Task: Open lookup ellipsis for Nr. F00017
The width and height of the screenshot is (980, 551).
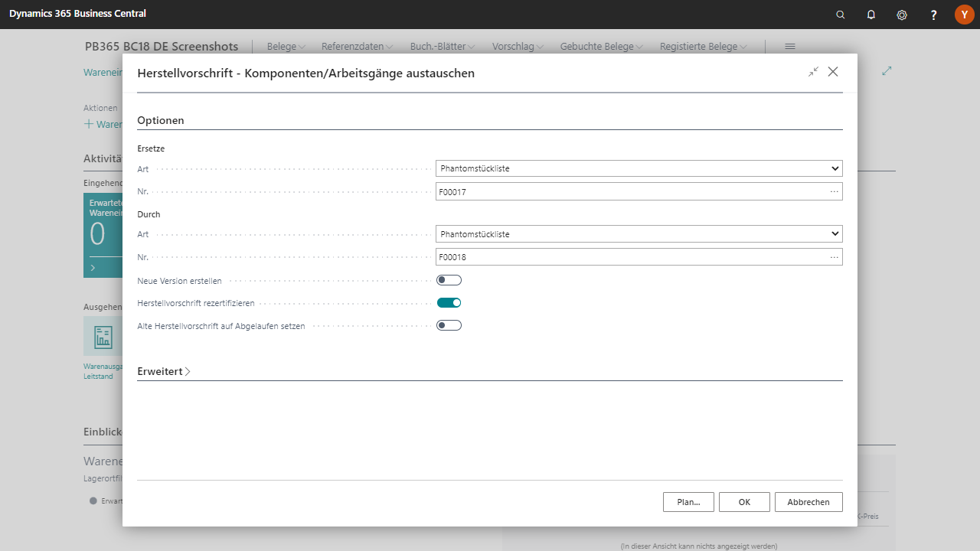Action: click(834, 192)
